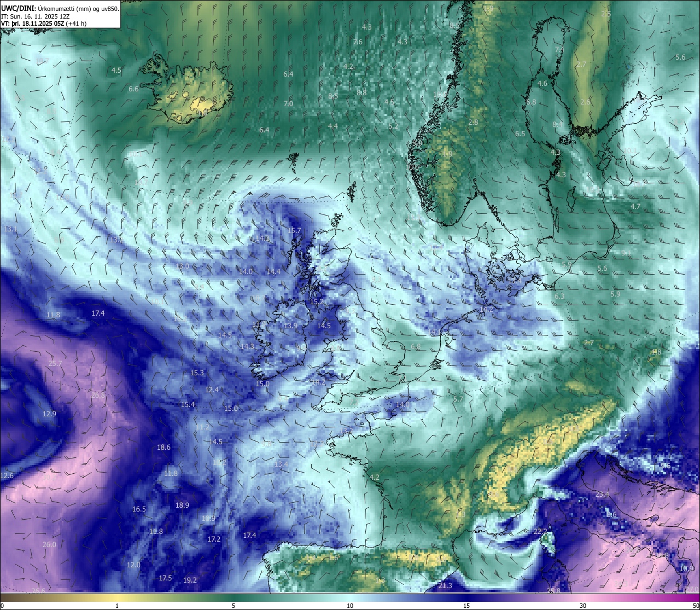Click the map value 2.5
Screen dimensions: 700x610
click(605, 14)
